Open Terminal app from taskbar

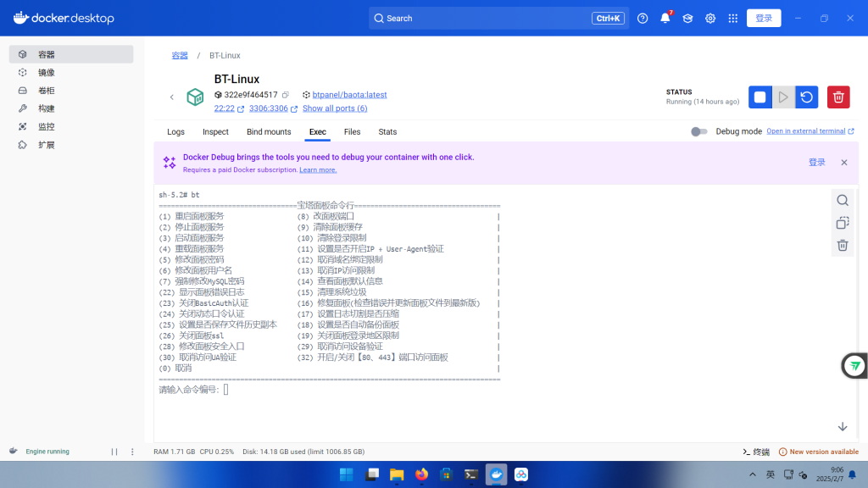pyautogui.click(x=471, y=474)
